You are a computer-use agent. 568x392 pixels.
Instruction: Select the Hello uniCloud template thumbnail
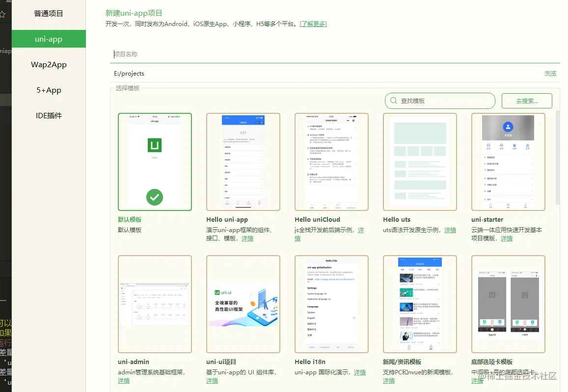[x=331, y=162]
